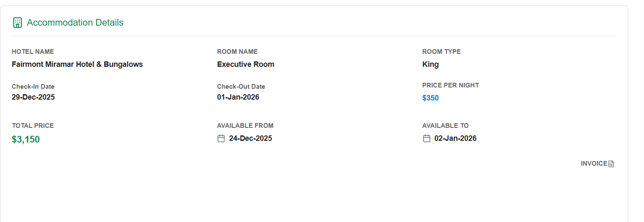The image size is (644, 222).
Task: Click the calendar icon under Available To
Action: 426,138
